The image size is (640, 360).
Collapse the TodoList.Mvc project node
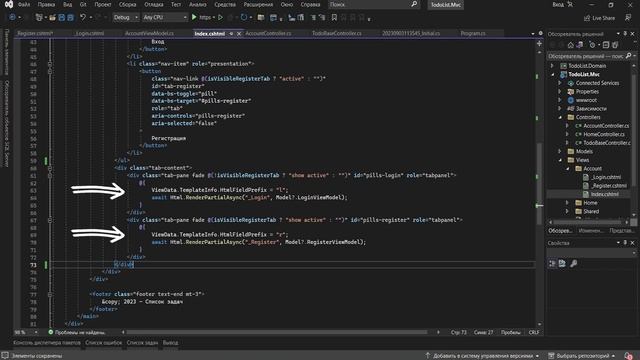553,74
